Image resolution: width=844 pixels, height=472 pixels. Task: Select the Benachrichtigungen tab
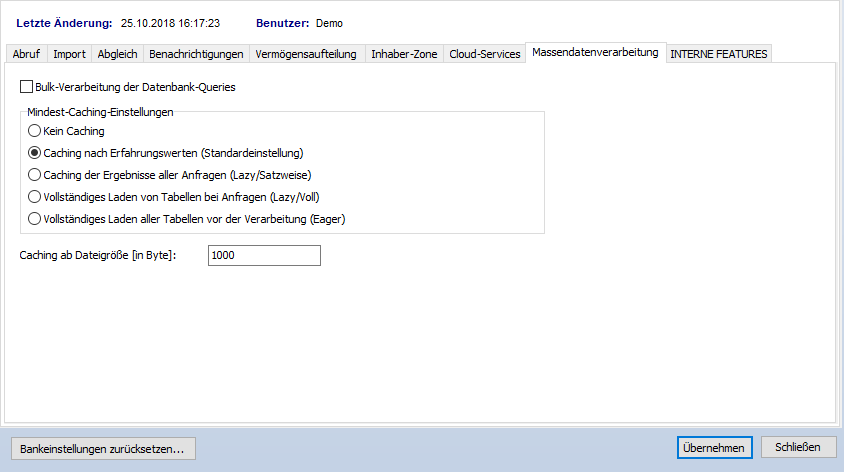[195, 54]
